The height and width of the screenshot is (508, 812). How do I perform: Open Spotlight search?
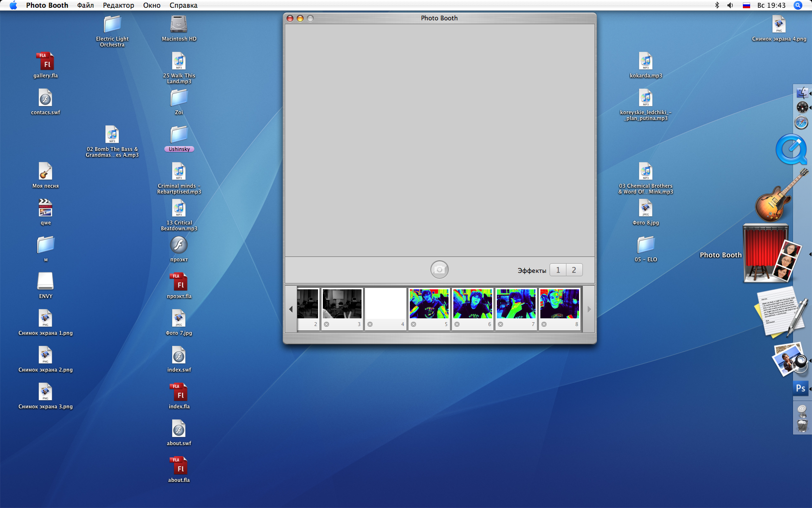pos(798,5)
